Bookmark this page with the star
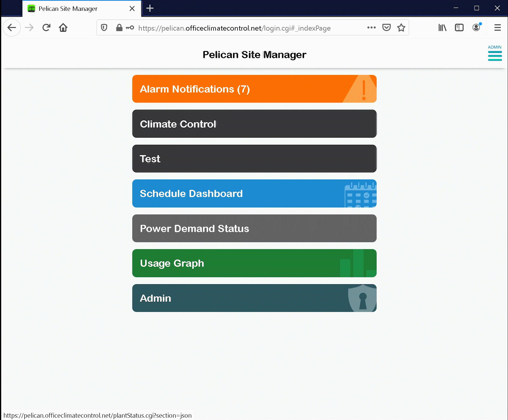The width and height of the screenshot is (508, 420). pyautogui.click(x=401, y=28)
